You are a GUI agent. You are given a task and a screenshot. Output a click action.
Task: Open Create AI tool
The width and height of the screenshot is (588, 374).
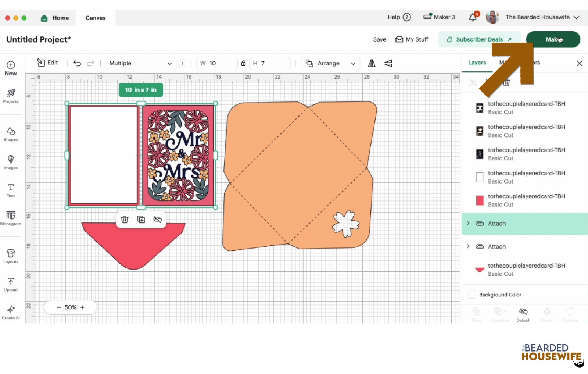coord(11,312)
